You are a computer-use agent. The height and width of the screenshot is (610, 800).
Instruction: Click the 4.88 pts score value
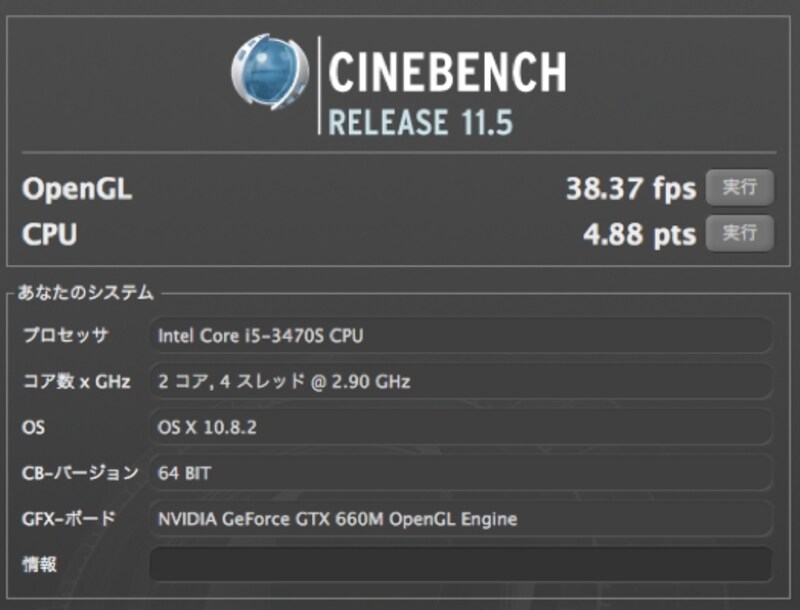pyautogui.click(x=639, y=235)
